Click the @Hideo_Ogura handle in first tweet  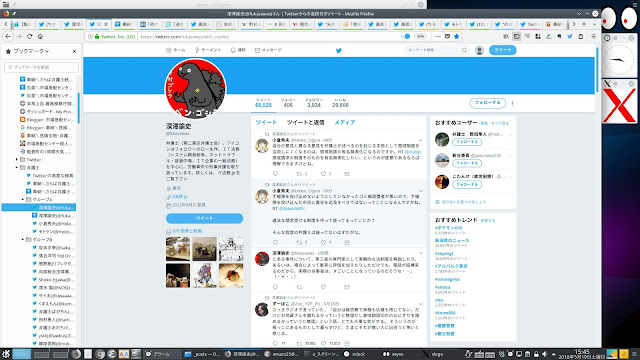click(305, 140)
